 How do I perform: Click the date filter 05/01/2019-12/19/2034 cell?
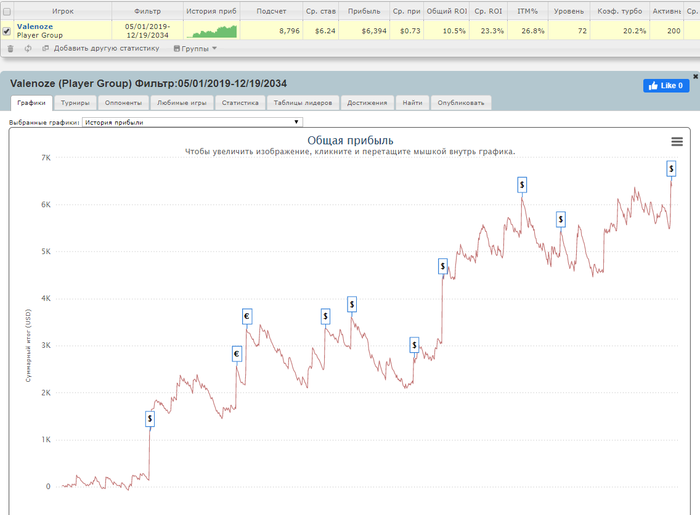pyautogui.click(x=147, y=31)
